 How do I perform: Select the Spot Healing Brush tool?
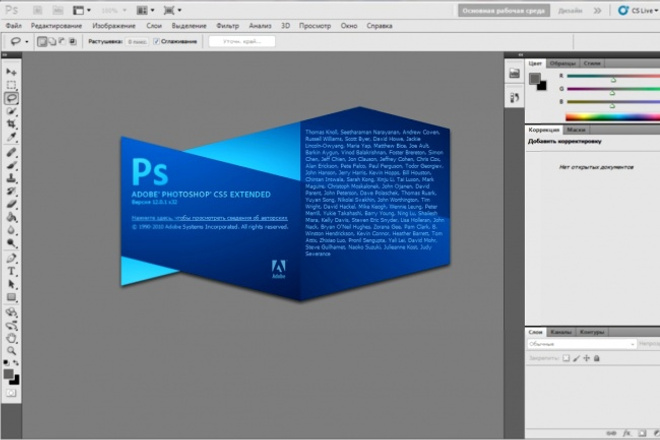pyautogui.click(x=11, y=152)
